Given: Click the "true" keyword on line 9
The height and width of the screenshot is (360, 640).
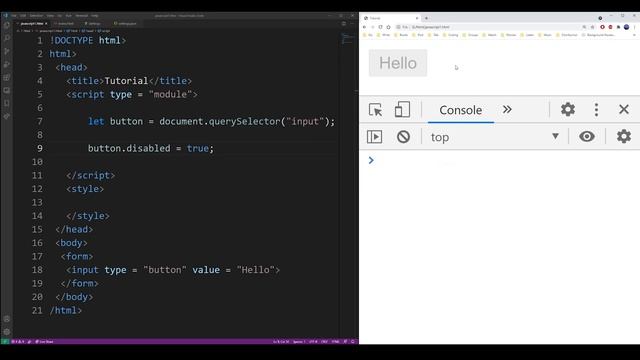Looking at the screenshot, I should coord(198,149).
